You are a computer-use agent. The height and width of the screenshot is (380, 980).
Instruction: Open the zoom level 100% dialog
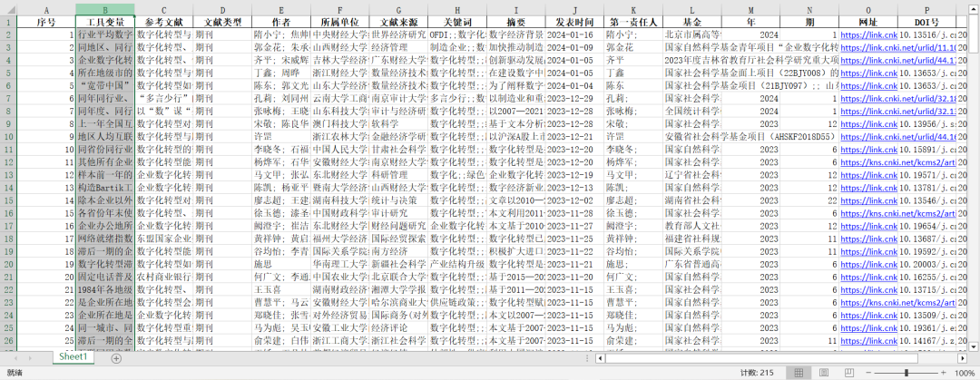click(965, 373)
